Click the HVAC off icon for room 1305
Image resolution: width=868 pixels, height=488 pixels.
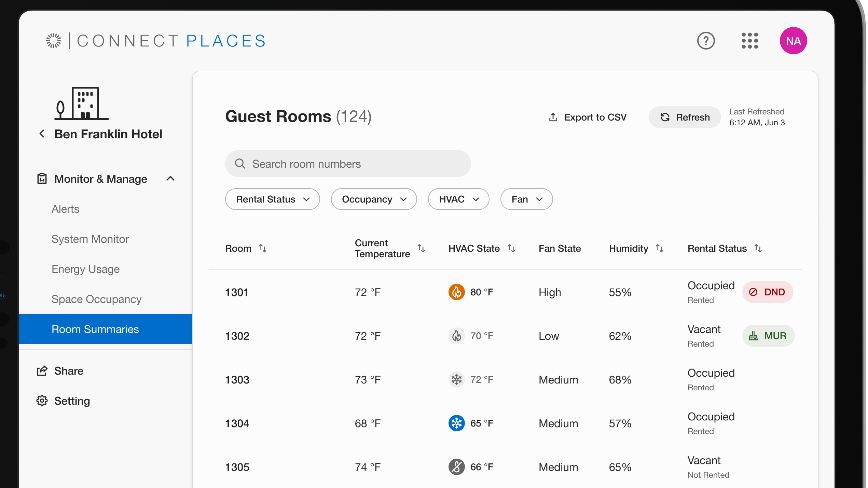456,467
